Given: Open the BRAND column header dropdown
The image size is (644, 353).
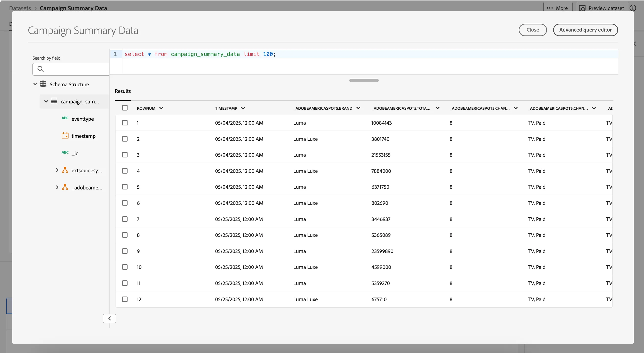Looking at the screenshot, I should click(358, 108).
